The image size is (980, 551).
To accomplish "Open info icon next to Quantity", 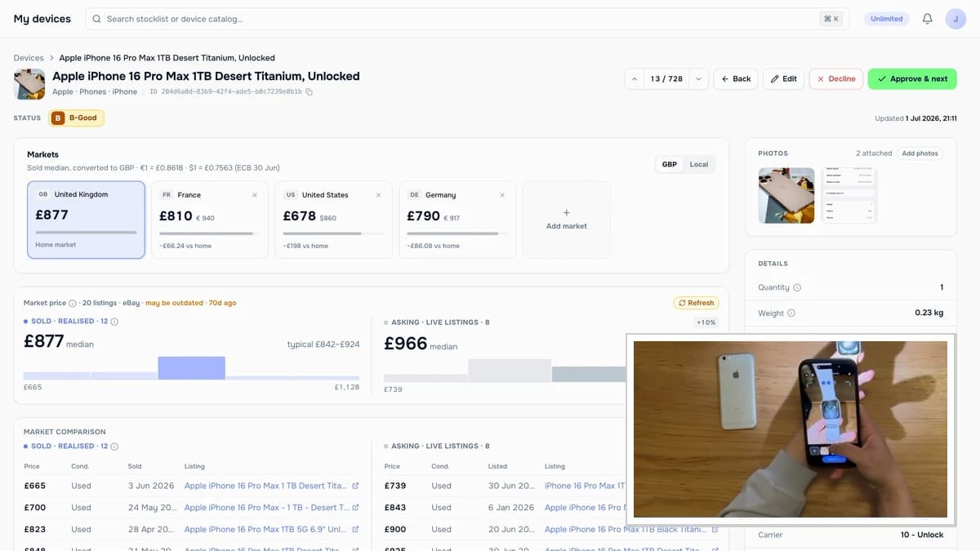I will click(x=797, y=287).
